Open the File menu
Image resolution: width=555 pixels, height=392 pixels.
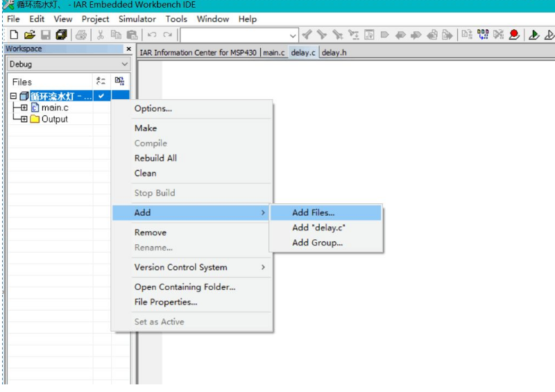(x=13, y=19)
